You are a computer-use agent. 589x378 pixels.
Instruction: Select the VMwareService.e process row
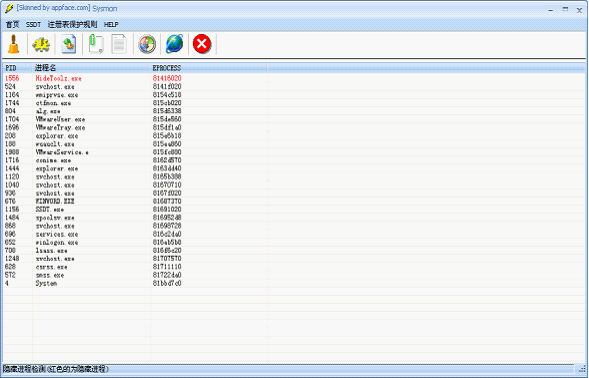point(294,152)
